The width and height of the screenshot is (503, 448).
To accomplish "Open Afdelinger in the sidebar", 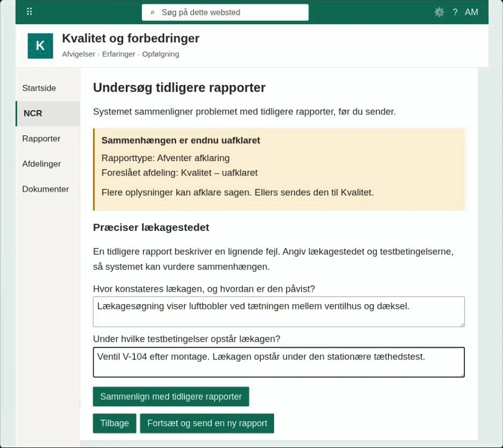I will [x=47, y=164].
